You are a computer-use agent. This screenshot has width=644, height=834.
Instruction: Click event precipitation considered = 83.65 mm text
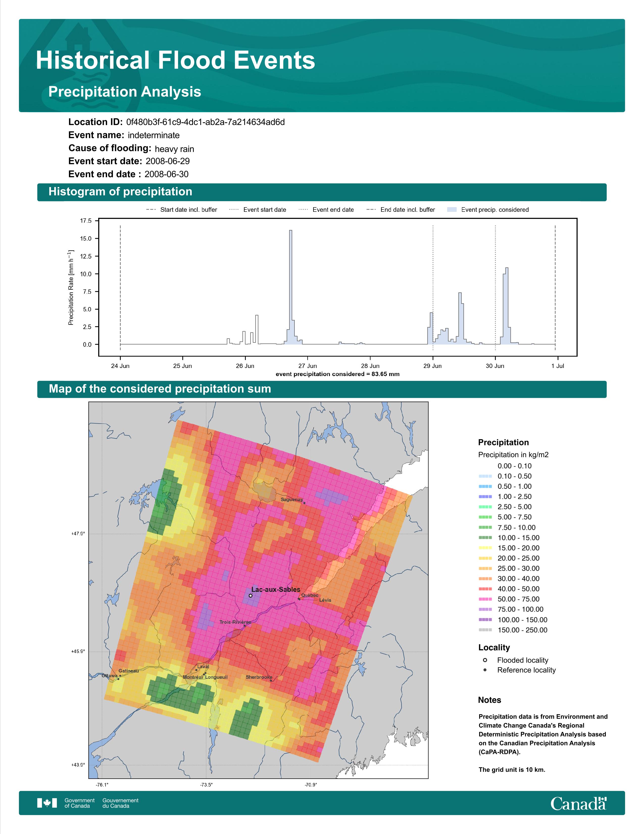[338, 374]
